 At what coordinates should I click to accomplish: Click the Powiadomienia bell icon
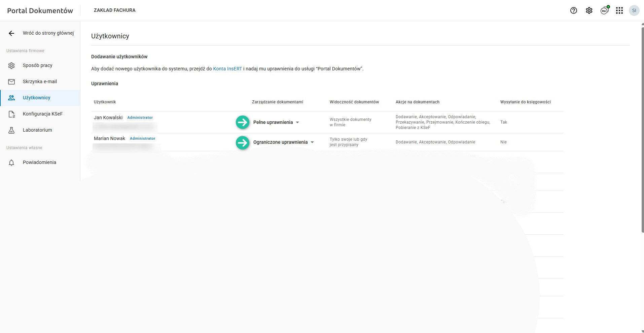[11, 163]
